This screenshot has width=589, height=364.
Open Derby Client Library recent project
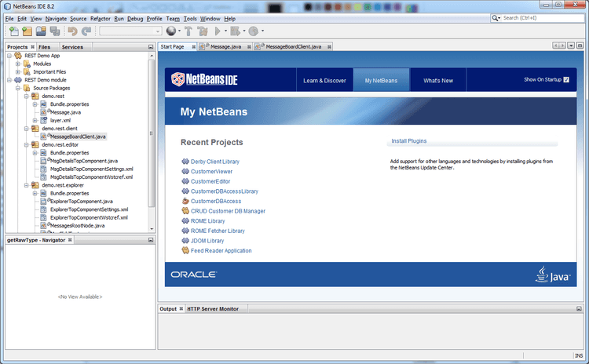coord(215,162)
